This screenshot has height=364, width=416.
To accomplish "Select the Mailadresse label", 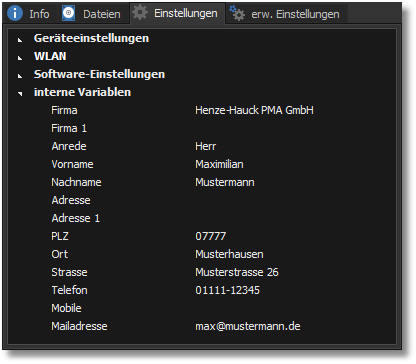I will 79,326.
